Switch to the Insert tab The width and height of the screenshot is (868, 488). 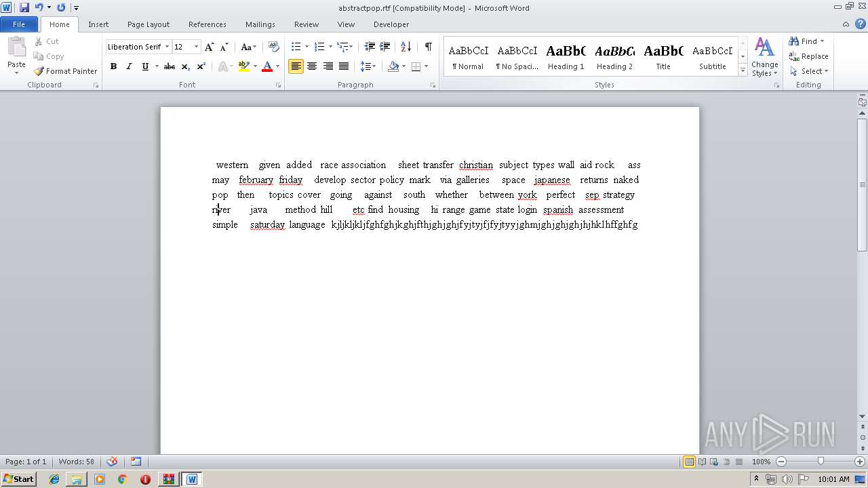coord(98,24)
